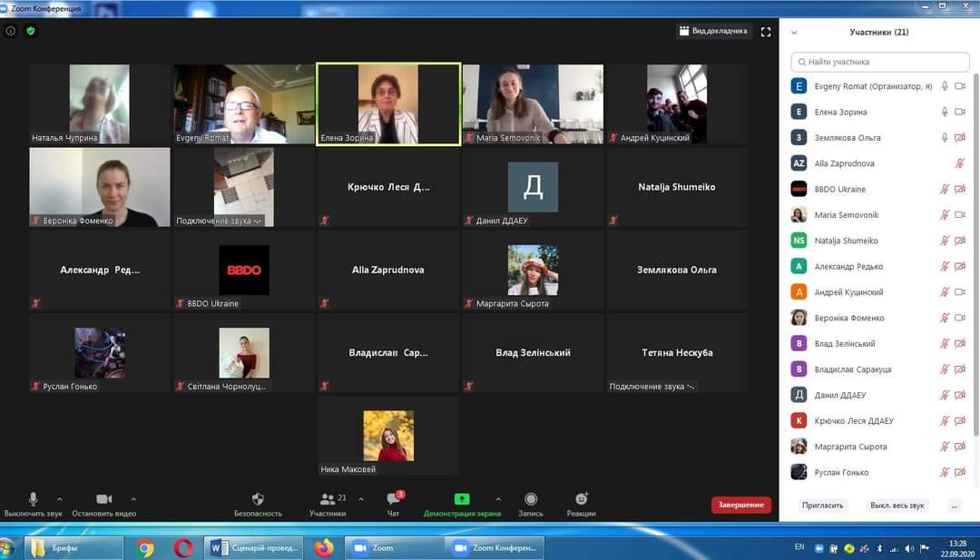The height and width of the screenshot is (560, 980).
Task: Click the red Завершение button
Action: pos(740,505)
